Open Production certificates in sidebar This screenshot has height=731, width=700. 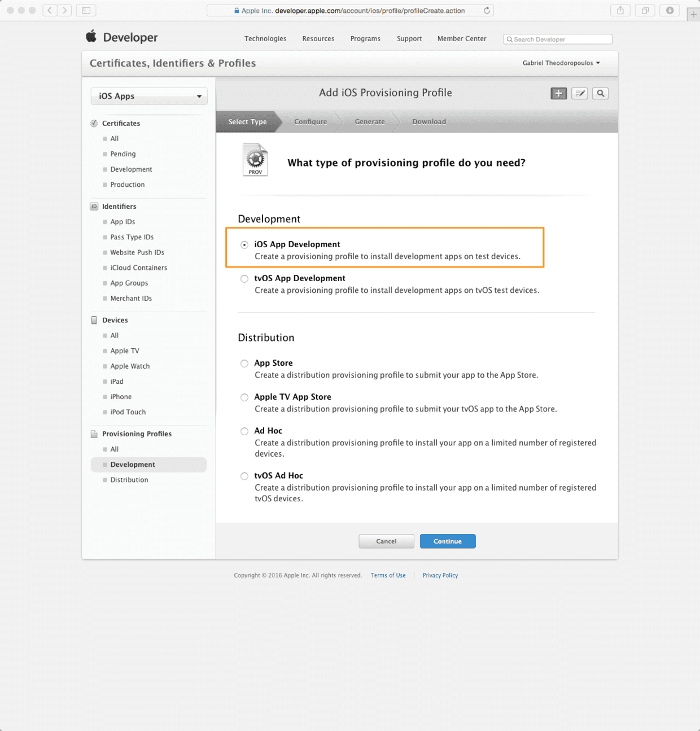point(128,185)
